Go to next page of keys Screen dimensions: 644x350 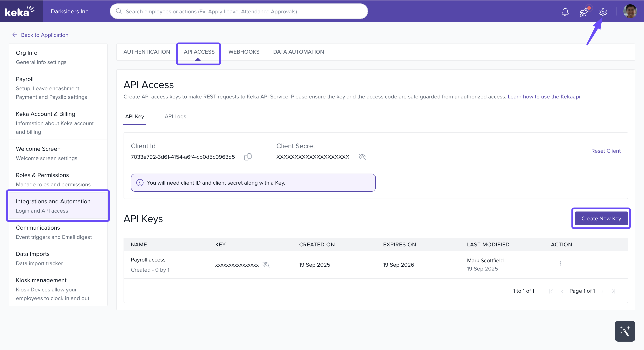coord(602,291)
